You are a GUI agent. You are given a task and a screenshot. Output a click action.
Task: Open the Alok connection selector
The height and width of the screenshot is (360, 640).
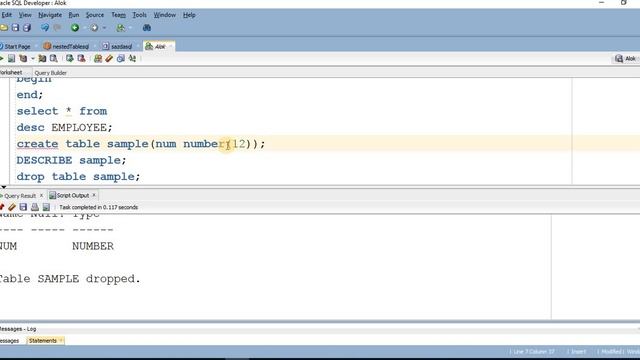[626, 59]
